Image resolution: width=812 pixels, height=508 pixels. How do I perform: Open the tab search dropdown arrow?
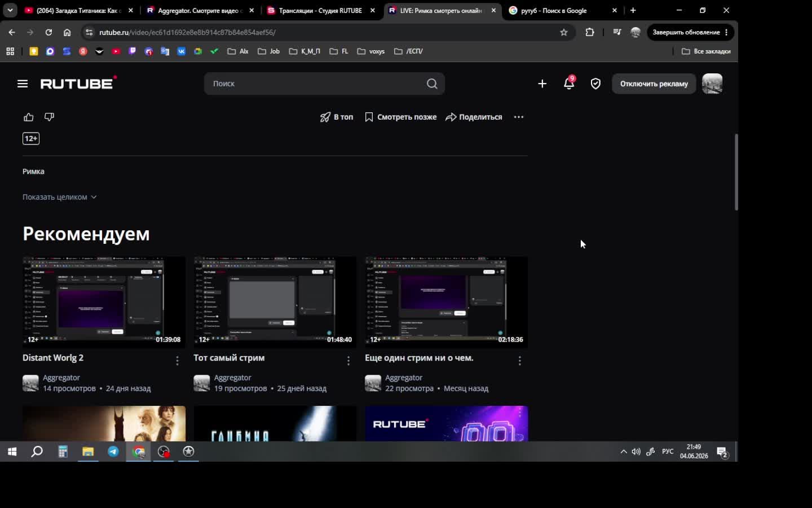tap(10, 10)
